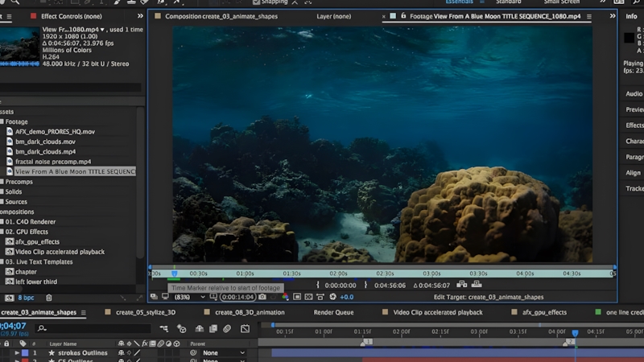Click the current time 0:00:14:04 display
This screenshot has height=362, width=644.
pyautogui.click(x=238, y=297)
